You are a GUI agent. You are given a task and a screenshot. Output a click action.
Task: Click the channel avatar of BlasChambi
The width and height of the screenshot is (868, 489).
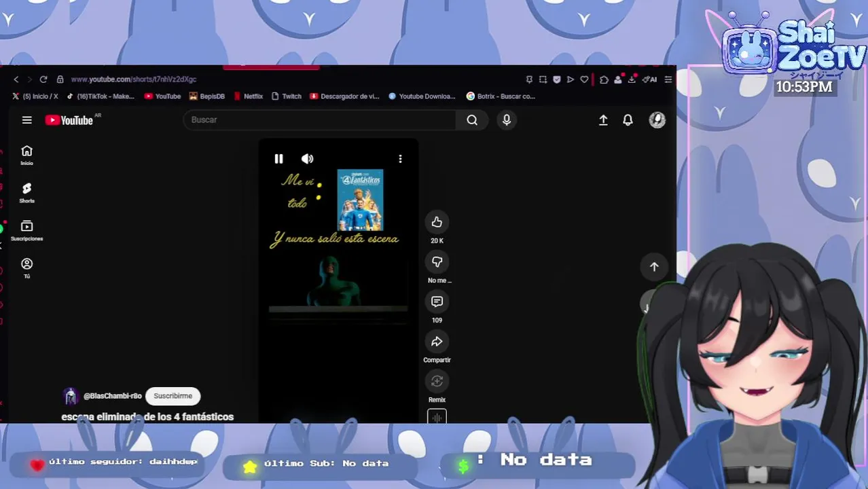(x=71, y=397)
